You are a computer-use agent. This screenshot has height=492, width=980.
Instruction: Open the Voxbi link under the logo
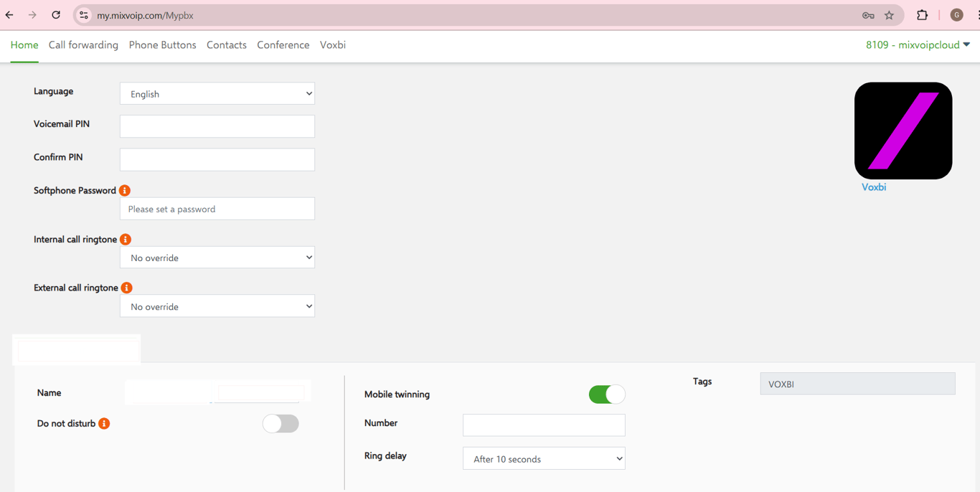[x=873, y=187]
